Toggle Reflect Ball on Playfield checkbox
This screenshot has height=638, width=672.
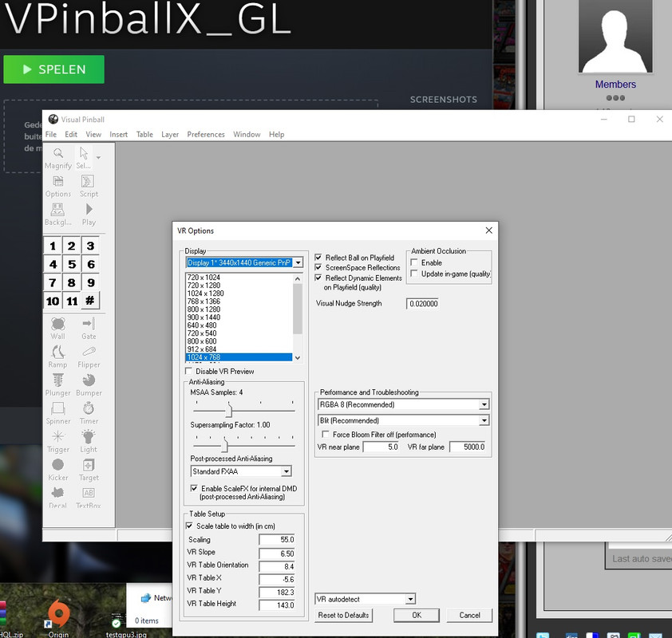click(318, 258)
